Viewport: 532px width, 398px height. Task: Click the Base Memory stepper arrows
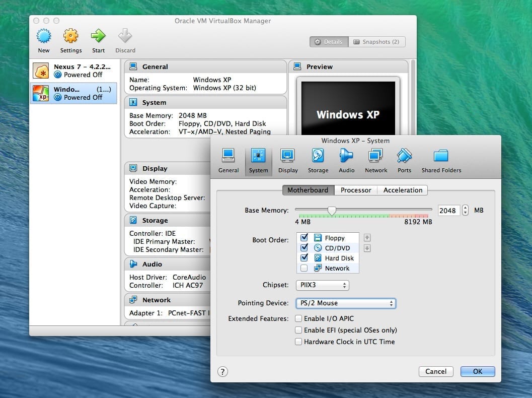[x=465, y=210]
